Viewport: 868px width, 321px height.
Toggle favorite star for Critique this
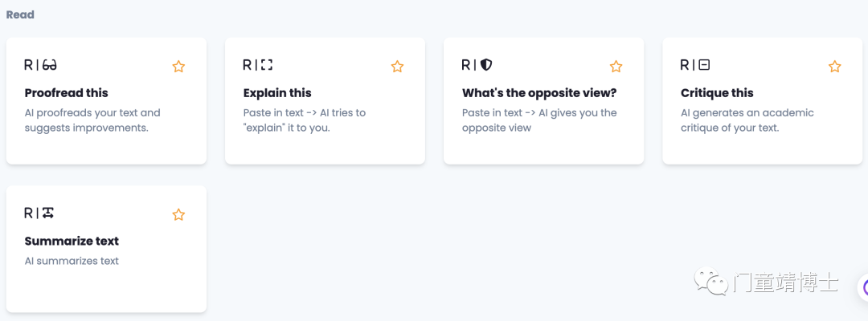pos(834,67)
